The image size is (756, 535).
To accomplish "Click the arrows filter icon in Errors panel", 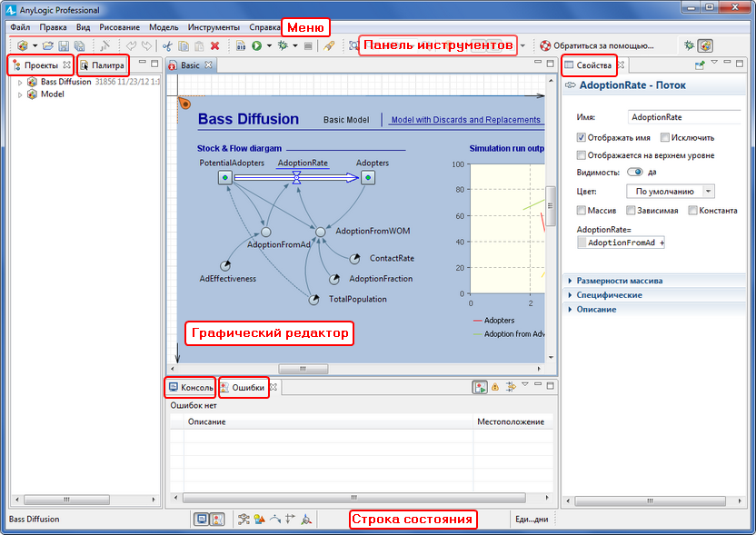I will point(510,387).
